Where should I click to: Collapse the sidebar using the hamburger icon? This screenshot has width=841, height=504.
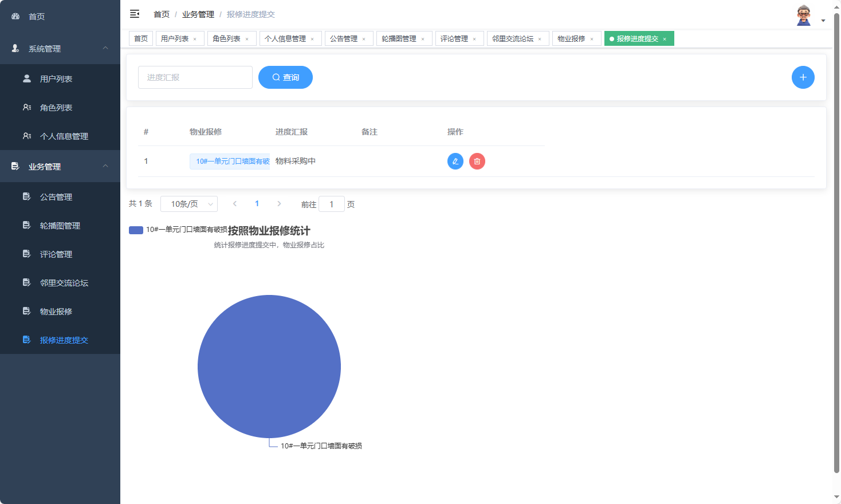[135, 14]
